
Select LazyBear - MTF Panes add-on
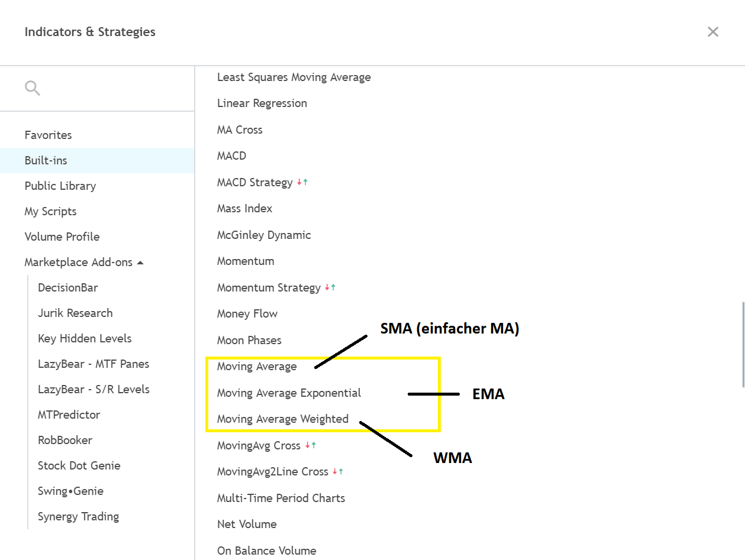pos(93,364)
